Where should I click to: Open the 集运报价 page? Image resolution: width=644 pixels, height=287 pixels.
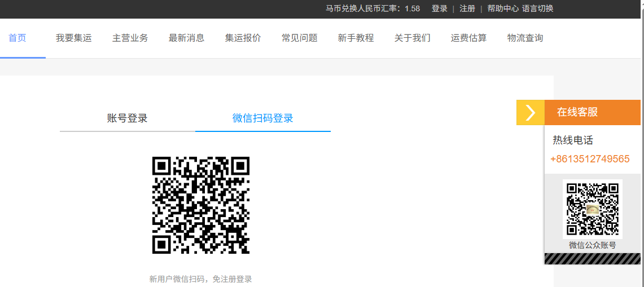tap(243, 38)
